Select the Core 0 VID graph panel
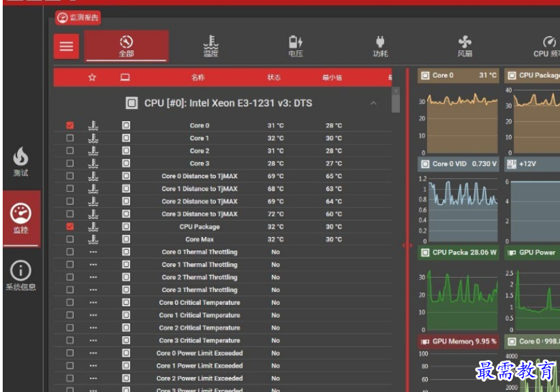This screenshot has height=392, width=560. [458, 201]
